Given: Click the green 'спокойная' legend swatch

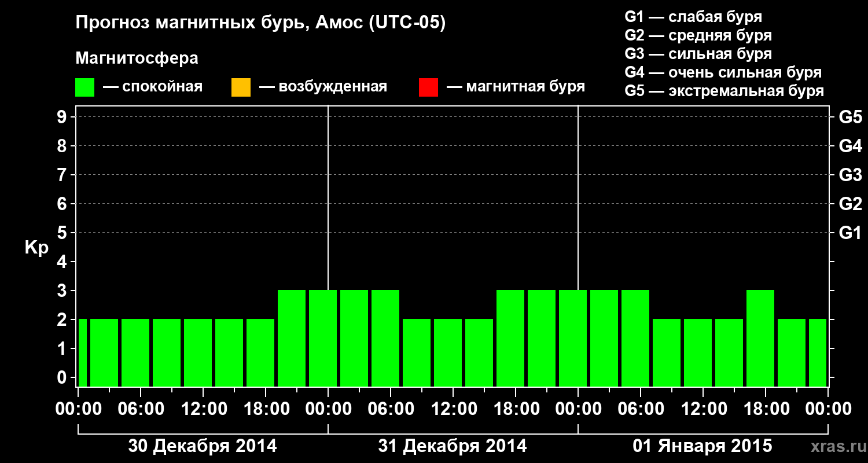Looking at the screenshot, I should click(85, 87).
